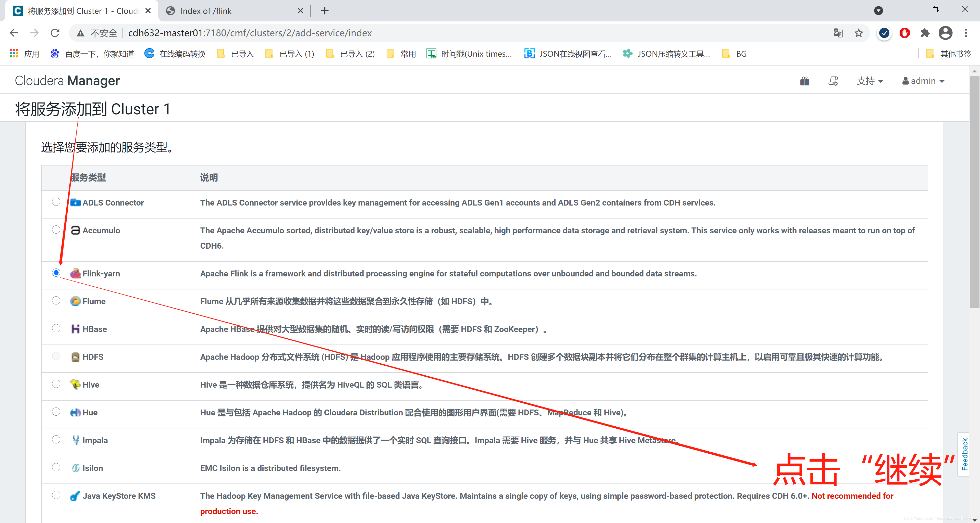Click the red shield extension icon
The image size is (980, 523).
(905, 33)
